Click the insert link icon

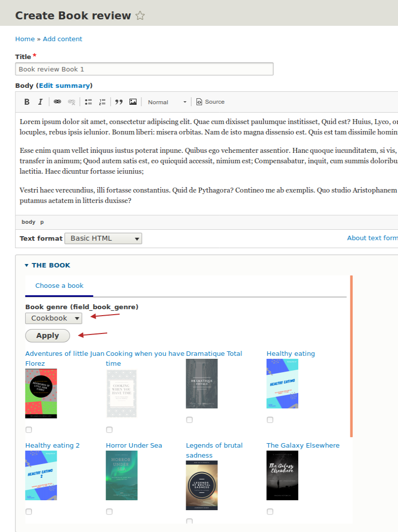[x=58, y=102]
